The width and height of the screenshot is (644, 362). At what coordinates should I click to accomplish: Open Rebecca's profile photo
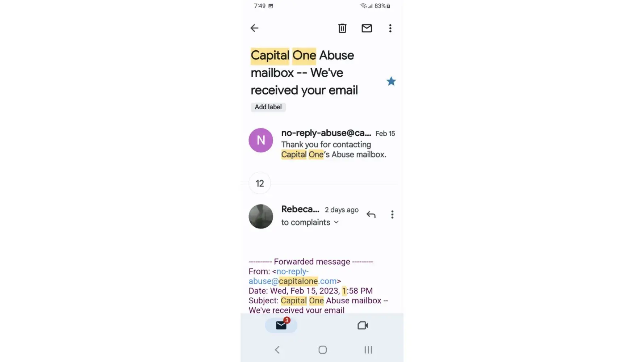[261, 216]
